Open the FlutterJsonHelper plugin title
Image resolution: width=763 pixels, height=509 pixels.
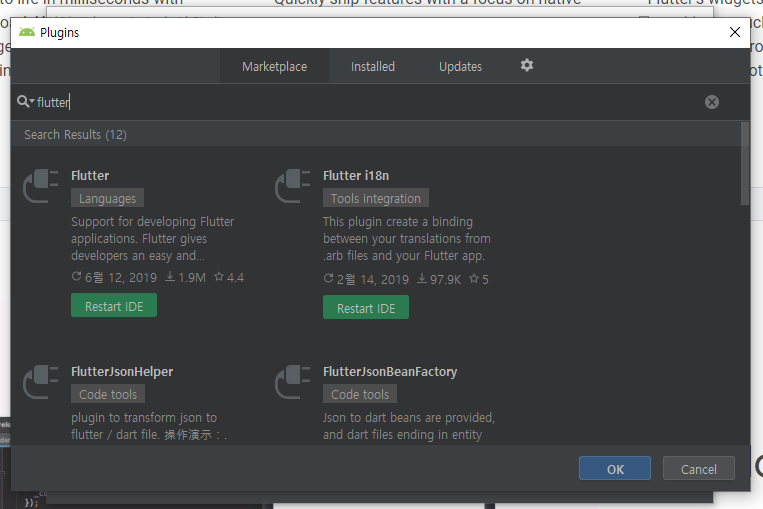coord(122,372)
